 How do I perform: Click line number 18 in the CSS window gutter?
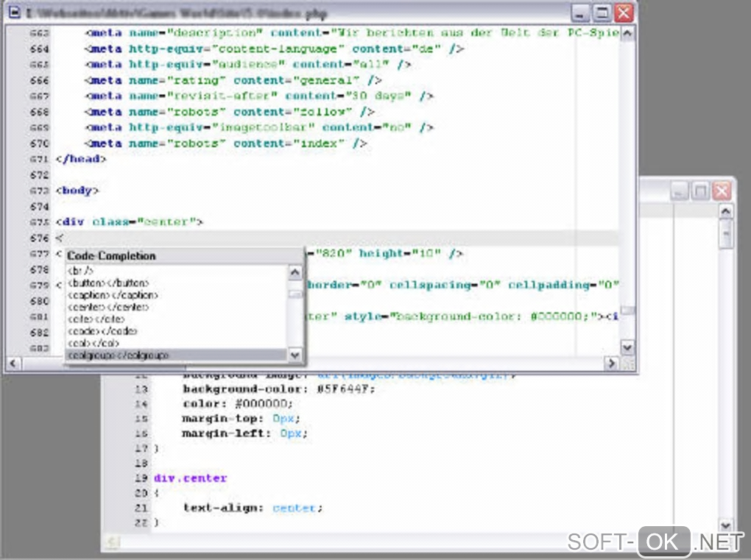coord(141,464)
